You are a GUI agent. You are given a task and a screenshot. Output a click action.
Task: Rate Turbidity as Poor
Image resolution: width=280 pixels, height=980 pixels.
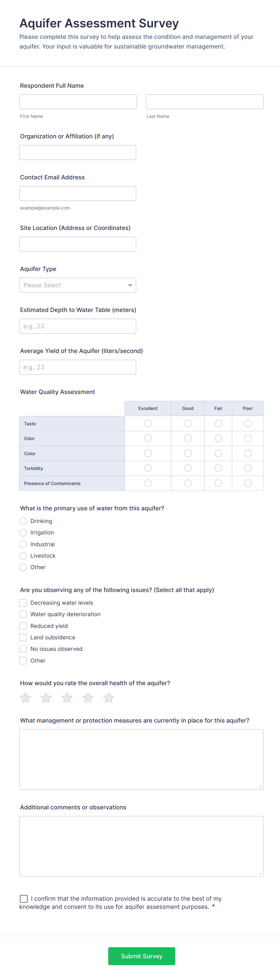248,468
